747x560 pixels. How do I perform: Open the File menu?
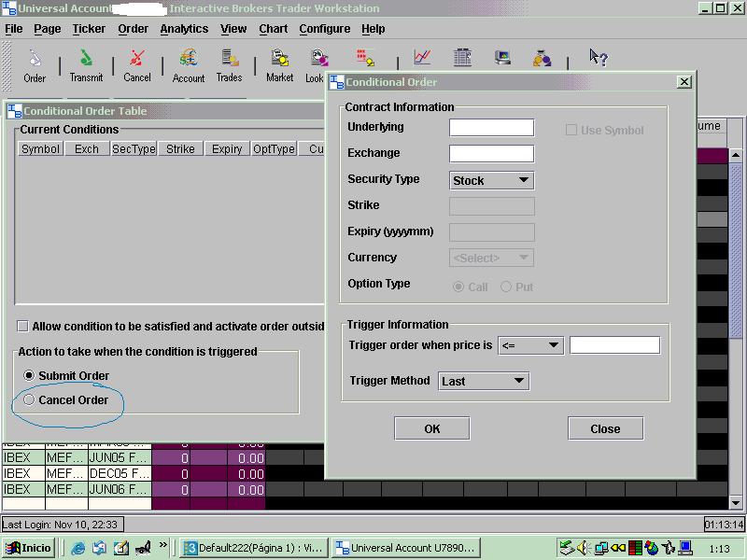click(14, 29)
